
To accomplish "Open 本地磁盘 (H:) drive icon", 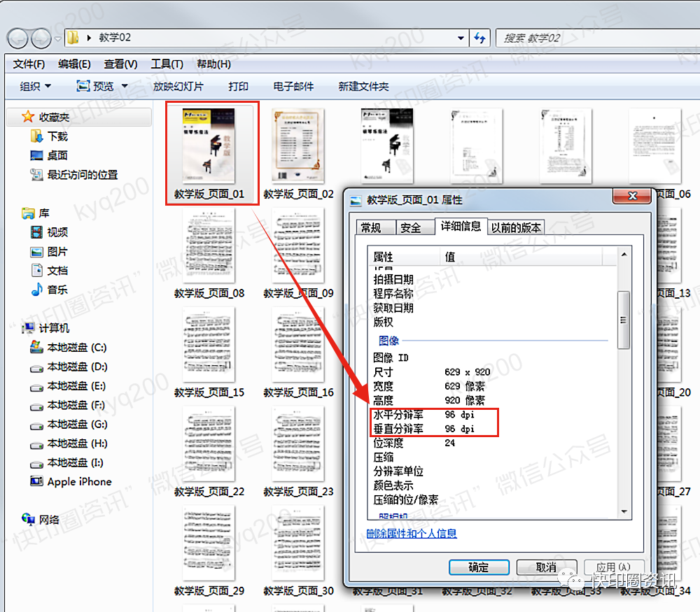I will 36,445.
